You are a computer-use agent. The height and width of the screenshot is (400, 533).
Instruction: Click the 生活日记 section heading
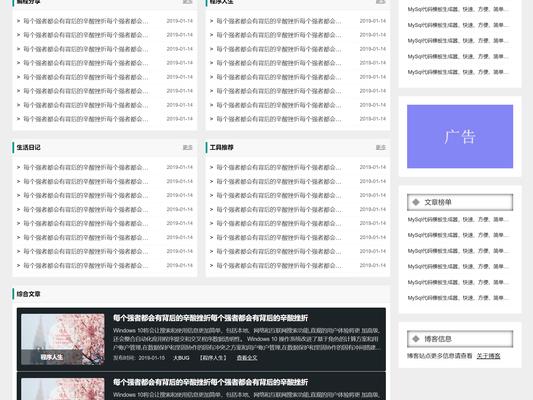[x=29, y=147]
